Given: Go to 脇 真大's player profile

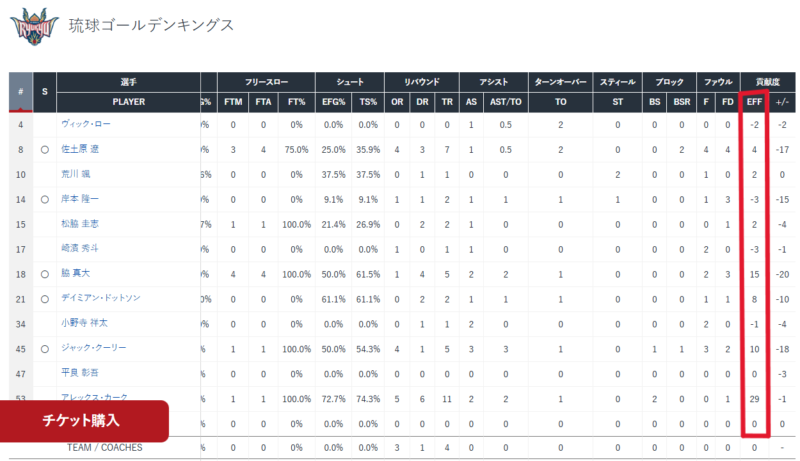Looking at the screenshot, I should click(76, 273).
